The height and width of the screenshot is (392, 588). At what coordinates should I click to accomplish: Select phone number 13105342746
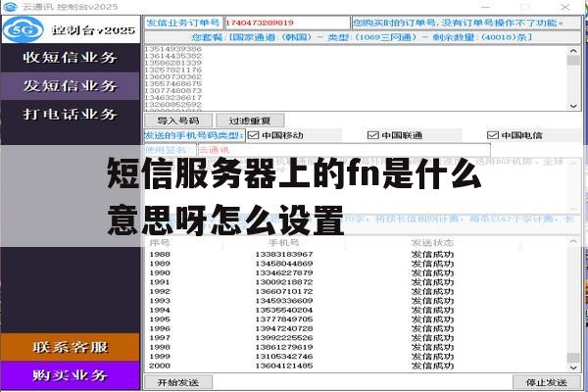click(x=284, y=357)
